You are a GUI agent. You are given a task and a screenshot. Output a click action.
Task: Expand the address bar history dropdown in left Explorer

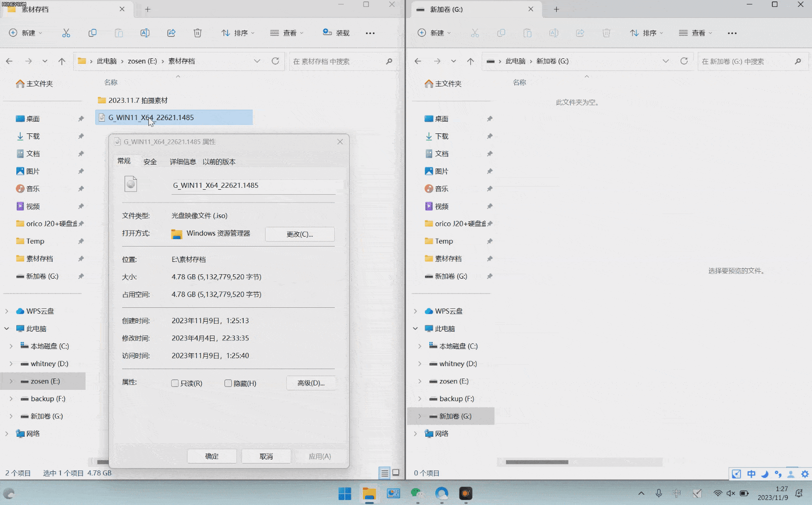[x=257, y=61]
